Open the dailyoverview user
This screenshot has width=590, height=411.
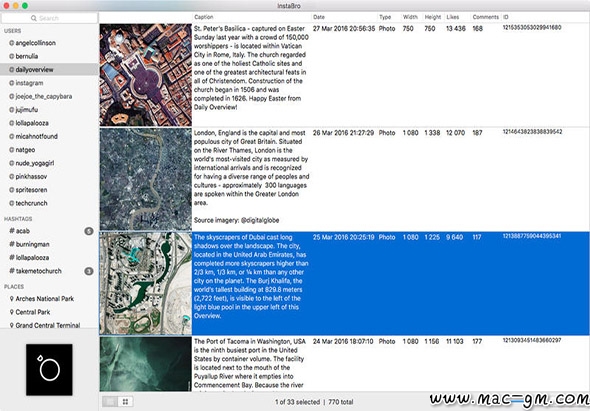click(49, 70)
